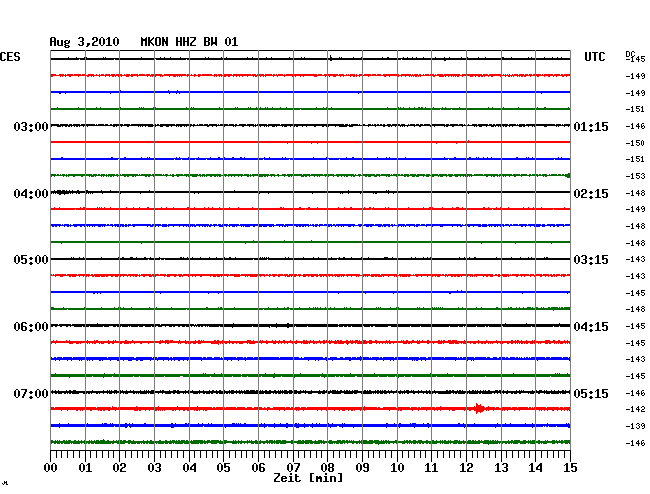Click the 'Zeit [min]' axis title
Image resolution: width=650 pixels, height=494 pixels.
coord(308,478)
